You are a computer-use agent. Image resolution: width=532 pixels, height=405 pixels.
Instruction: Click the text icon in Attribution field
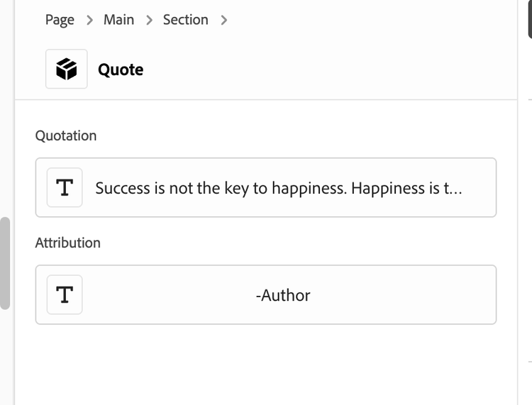(x=65, y=295)
